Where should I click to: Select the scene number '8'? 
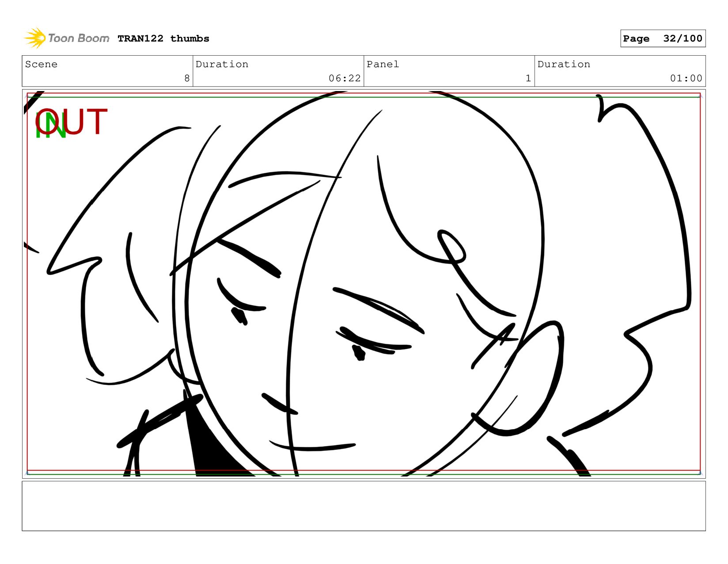187,78
